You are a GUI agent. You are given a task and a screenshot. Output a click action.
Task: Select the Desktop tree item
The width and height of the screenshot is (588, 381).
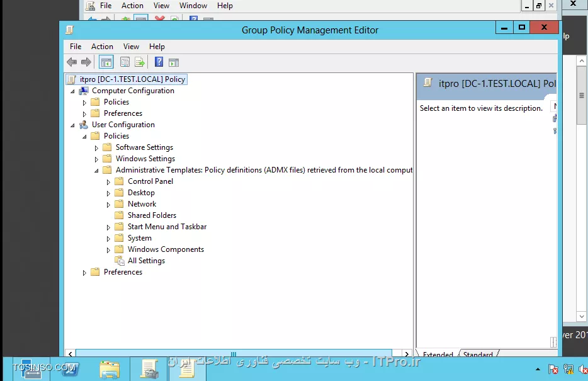pos(141,193)
